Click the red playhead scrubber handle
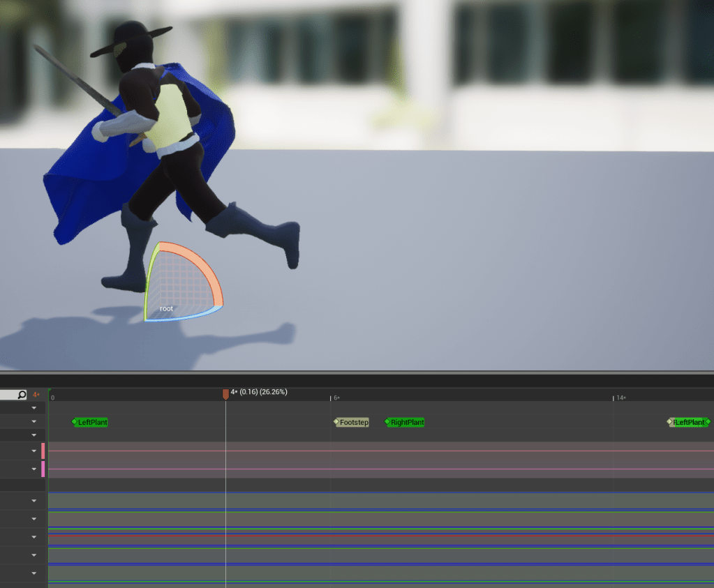Viewport: 714px width, 588px height. 225,394
